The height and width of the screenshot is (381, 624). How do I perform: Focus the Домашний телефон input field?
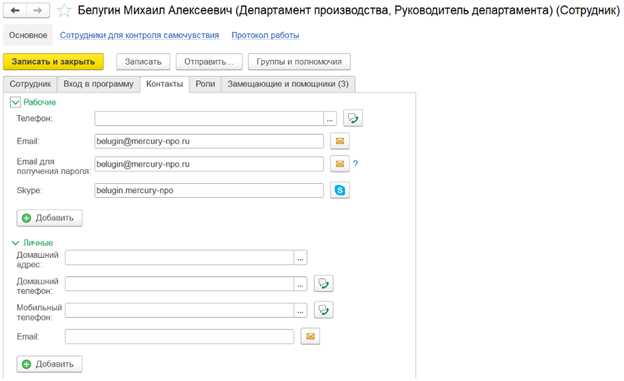(x=179, y=284)
